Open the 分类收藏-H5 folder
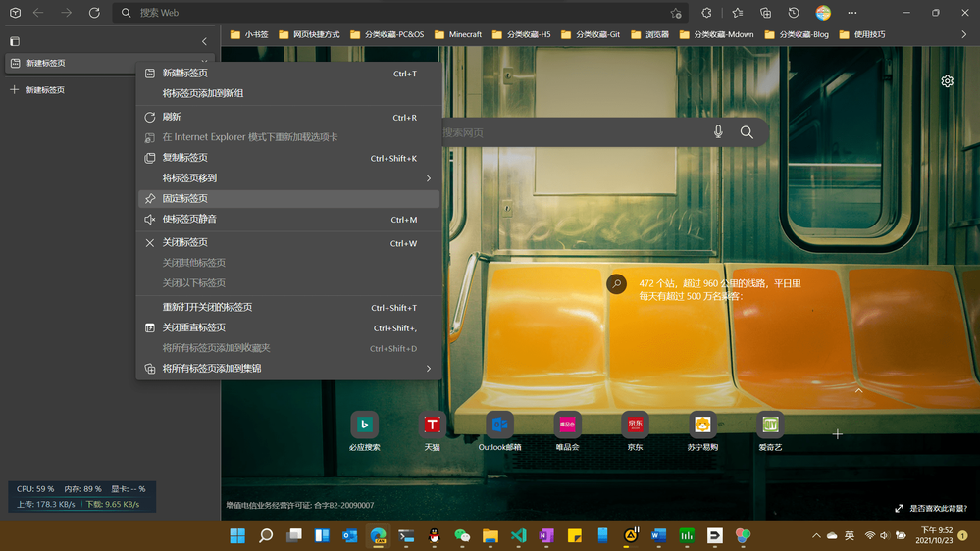 pos(521,34)
